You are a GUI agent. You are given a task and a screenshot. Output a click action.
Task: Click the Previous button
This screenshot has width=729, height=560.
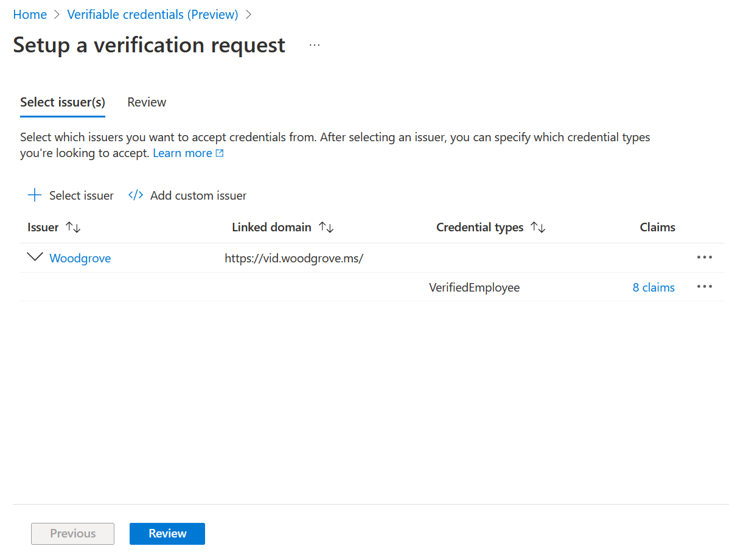(73, 533)
